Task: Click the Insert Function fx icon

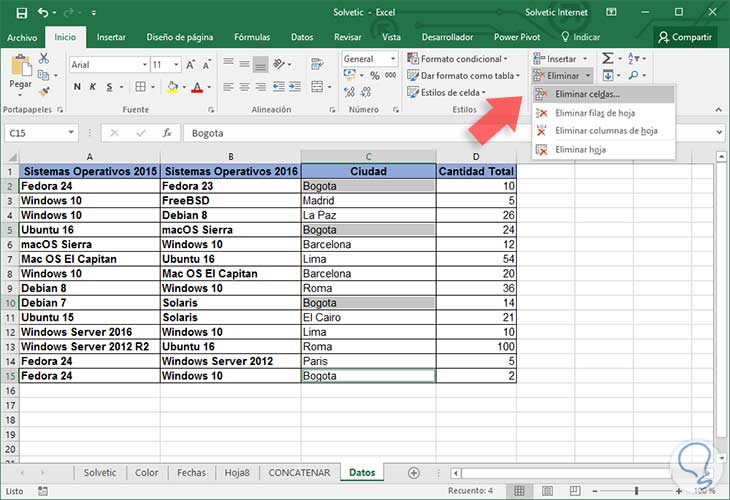Action: (167, 133)
